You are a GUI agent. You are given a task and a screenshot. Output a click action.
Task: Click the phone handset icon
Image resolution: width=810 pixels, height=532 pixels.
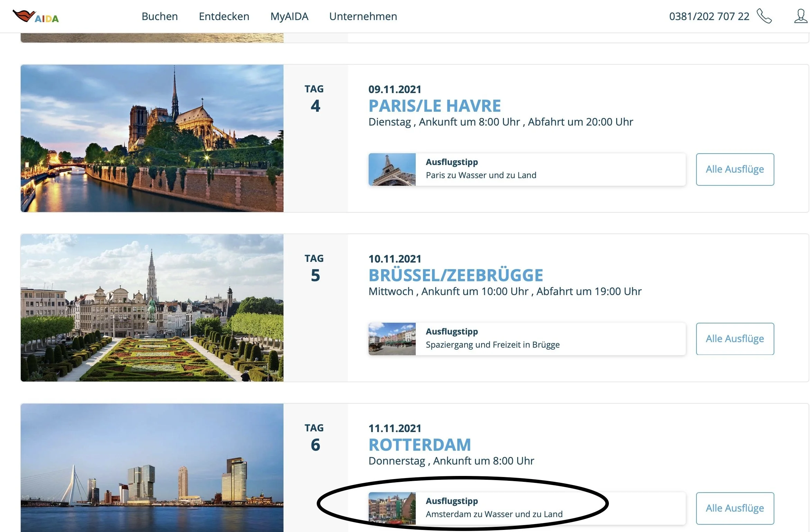point(764,16)
